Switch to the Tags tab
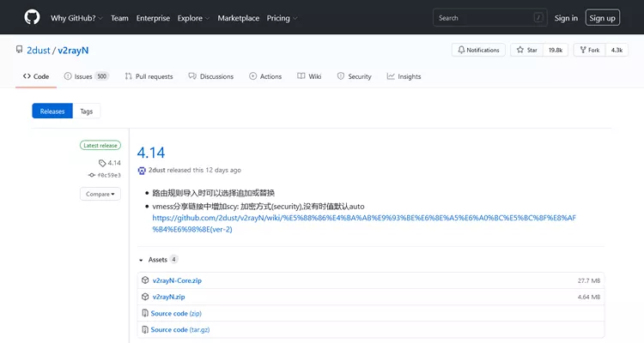This screenshot has width=644, height=343. tap(87, 111)
